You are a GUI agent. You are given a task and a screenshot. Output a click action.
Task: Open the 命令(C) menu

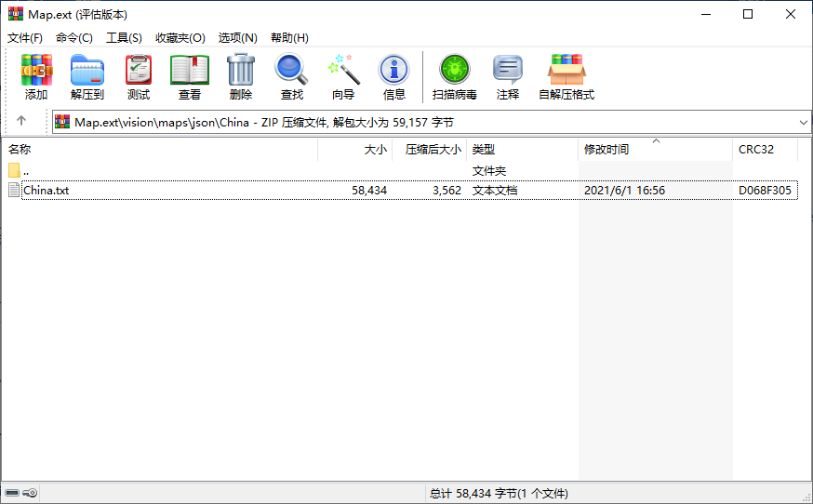pos(74,38)
